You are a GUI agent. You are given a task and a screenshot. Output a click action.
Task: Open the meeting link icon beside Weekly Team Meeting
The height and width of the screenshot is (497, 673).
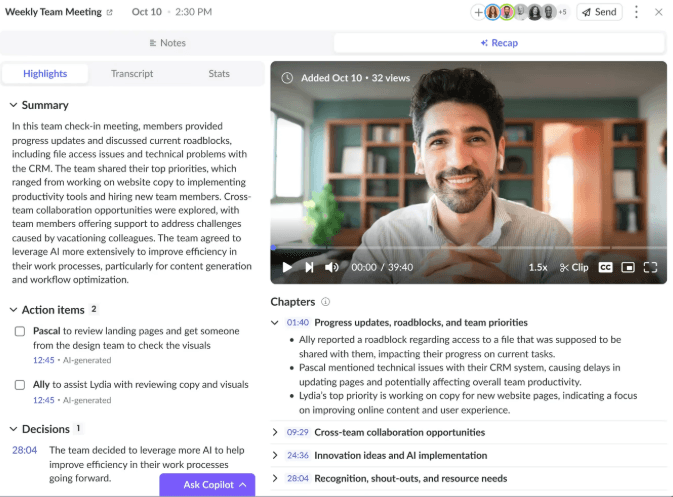point(109,12)
